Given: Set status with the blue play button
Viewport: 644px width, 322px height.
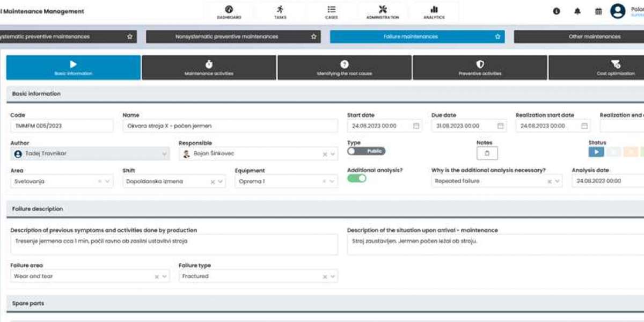Looking at the screenshot, I should point(596,152).
